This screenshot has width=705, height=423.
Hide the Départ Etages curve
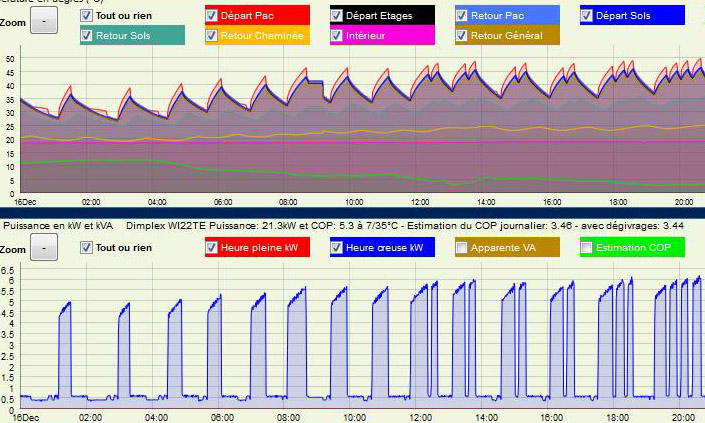(337, 16)
